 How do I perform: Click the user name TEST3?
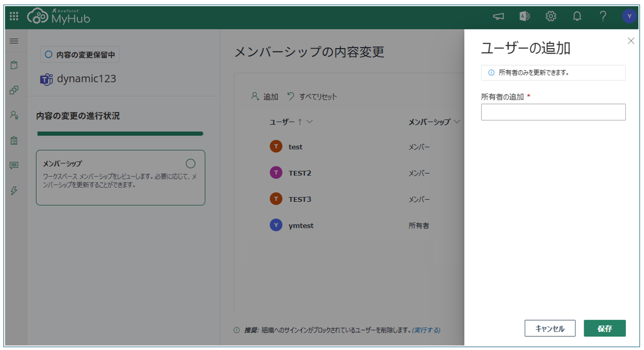click(300, 199)
